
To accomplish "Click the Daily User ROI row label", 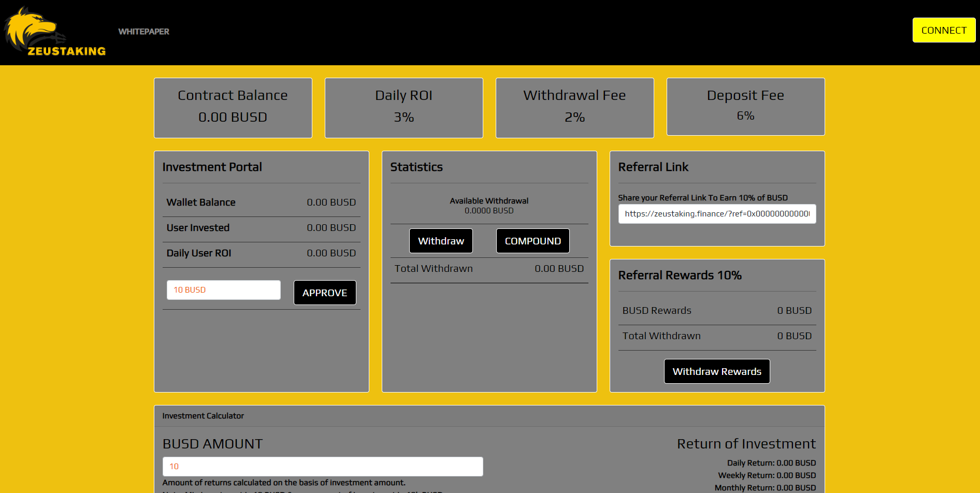I will (x=199, y=253).
